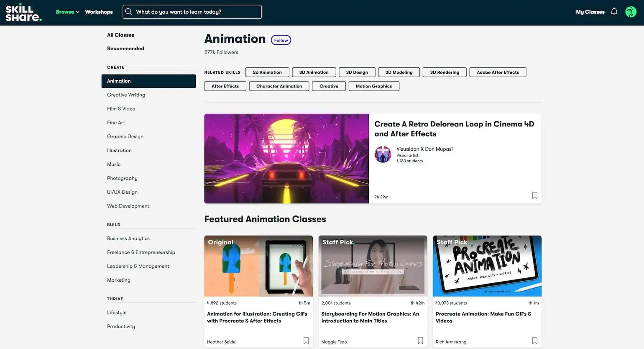Select the 3D Modeling skill tag
Screen dimensions: 644x349
(399, 72)
